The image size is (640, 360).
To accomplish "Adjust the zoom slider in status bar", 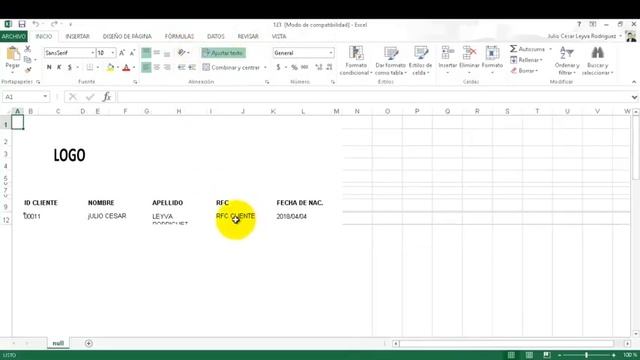I will (x=586, y=355).
